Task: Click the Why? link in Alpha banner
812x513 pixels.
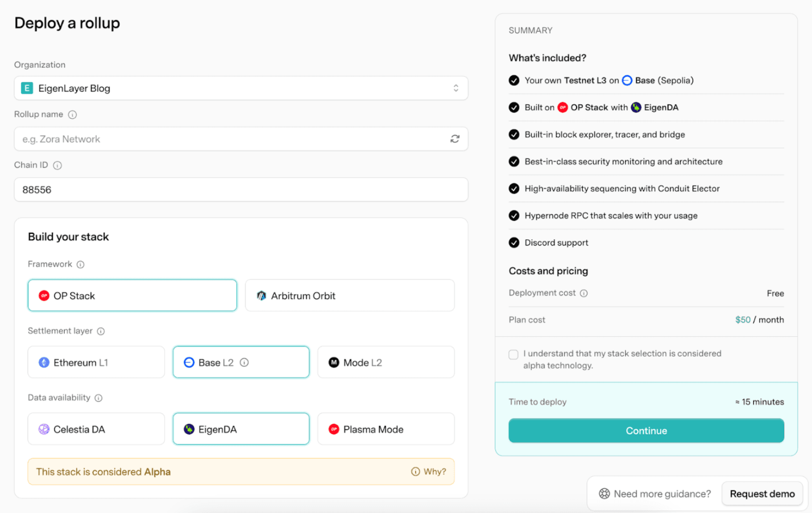Action: [x=429, y=472]
